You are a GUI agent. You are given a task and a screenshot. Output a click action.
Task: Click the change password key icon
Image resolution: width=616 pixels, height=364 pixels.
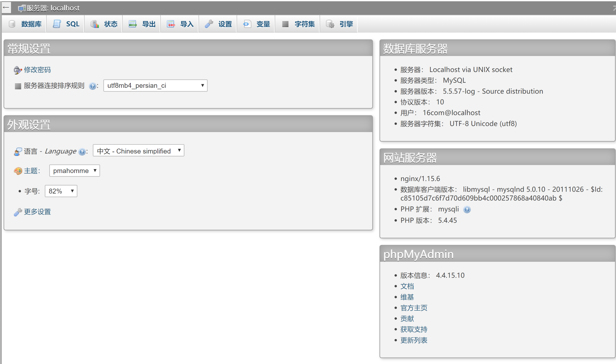click(x=18, y=70)
